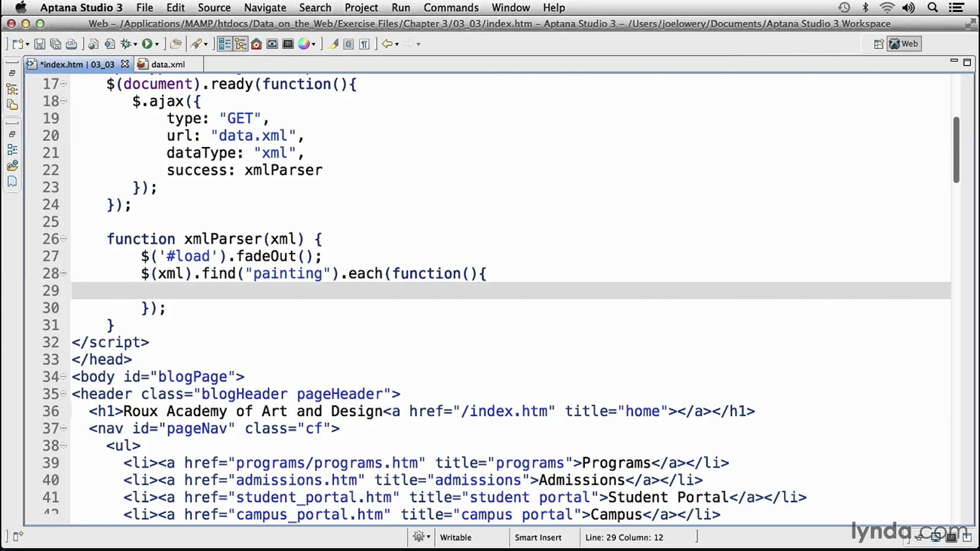Open dropdown arrow beside the Debug icon

point(135,45)
